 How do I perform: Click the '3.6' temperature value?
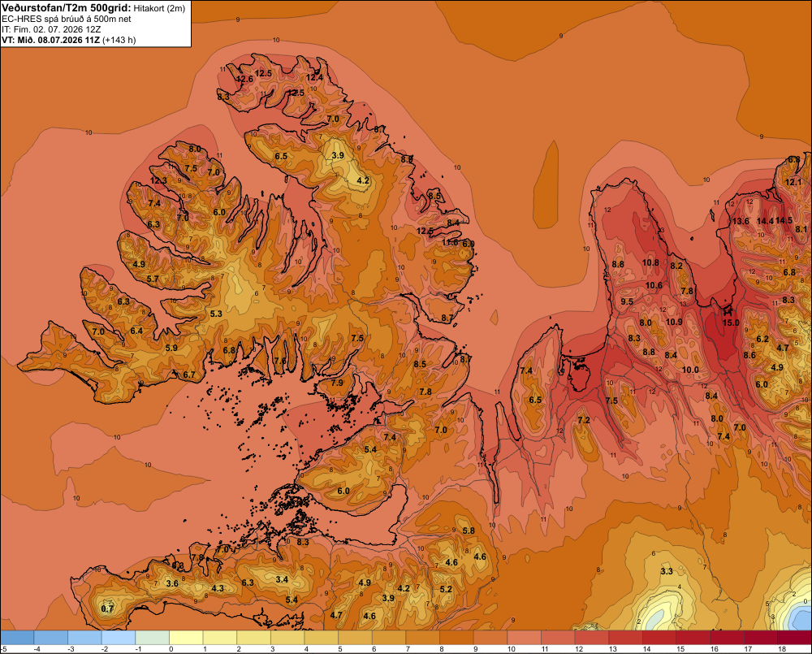click(x=172, y=583)
